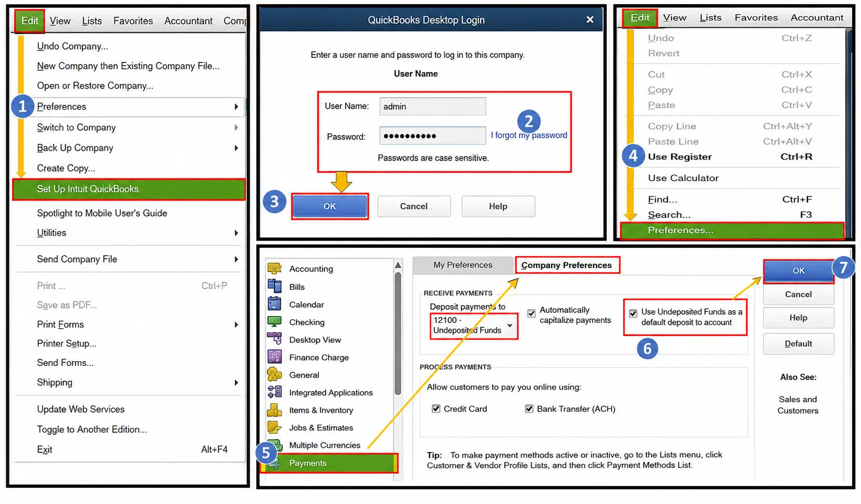This screenshot has width=861, height=504.
Task: Open the Edit menu in left window
Action: point(29,21)
